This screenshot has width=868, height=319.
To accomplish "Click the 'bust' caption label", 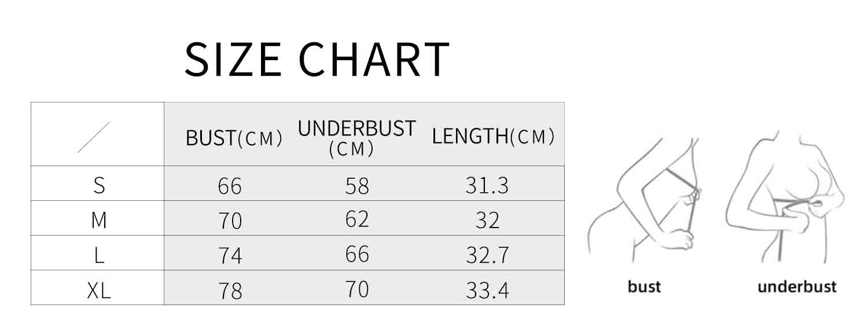I will (x=644, y=286).
